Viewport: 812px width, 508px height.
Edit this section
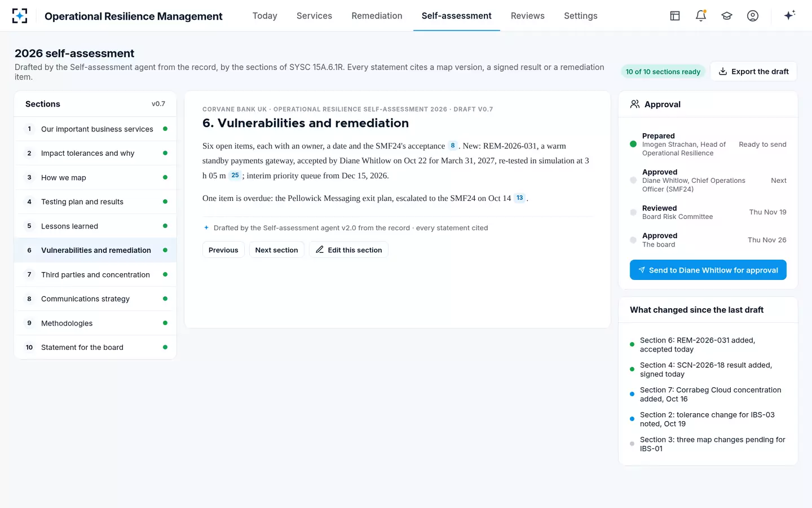pyautogui.click(x=348, y=250)
